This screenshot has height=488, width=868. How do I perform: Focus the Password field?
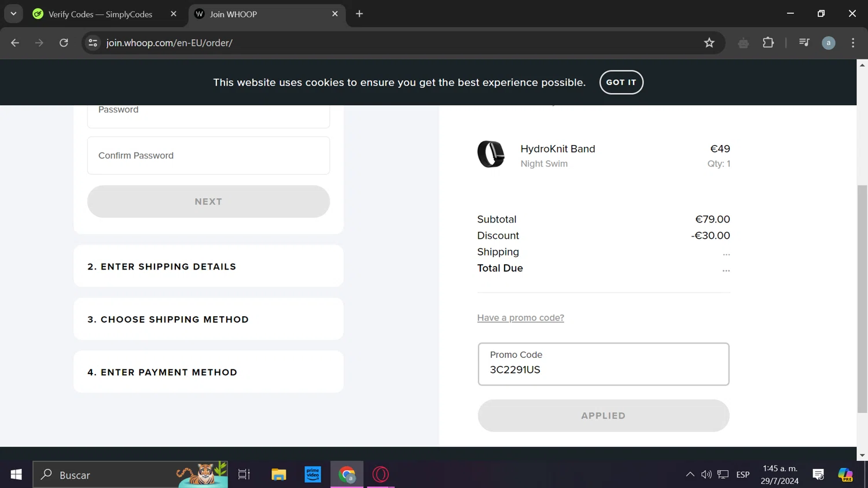(x=208, y=116)
